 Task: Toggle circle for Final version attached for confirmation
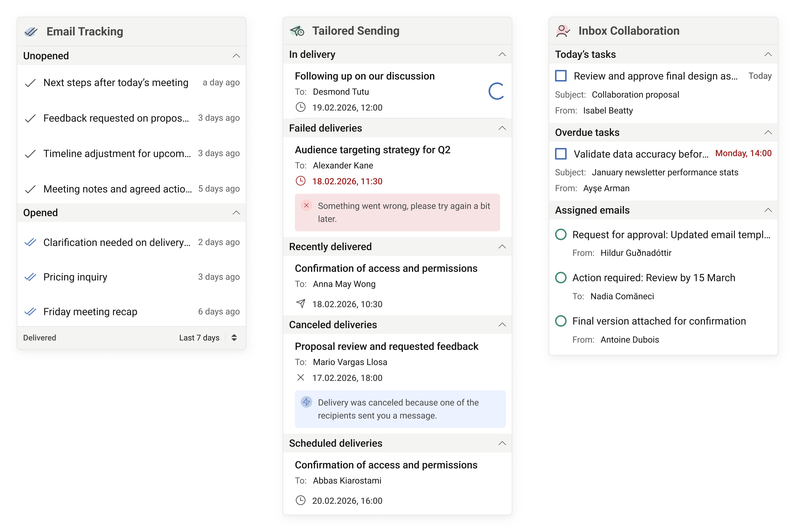561,321
